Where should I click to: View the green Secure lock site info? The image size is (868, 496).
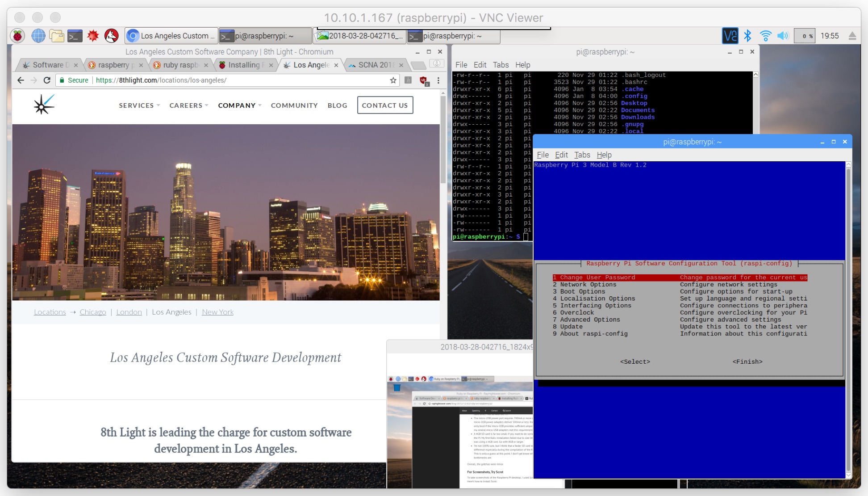click(x=74, y=80)
